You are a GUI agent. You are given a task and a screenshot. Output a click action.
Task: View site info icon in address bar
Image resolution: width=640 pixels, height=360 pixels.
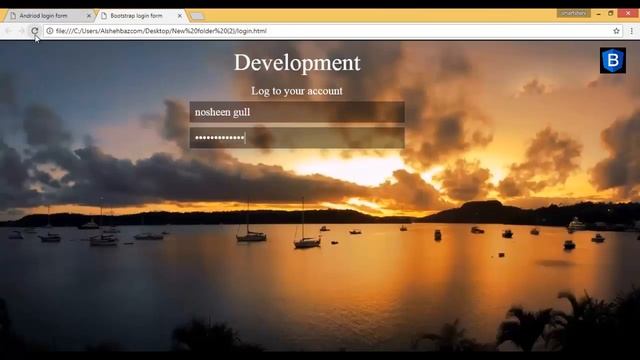tap(50, 31)
